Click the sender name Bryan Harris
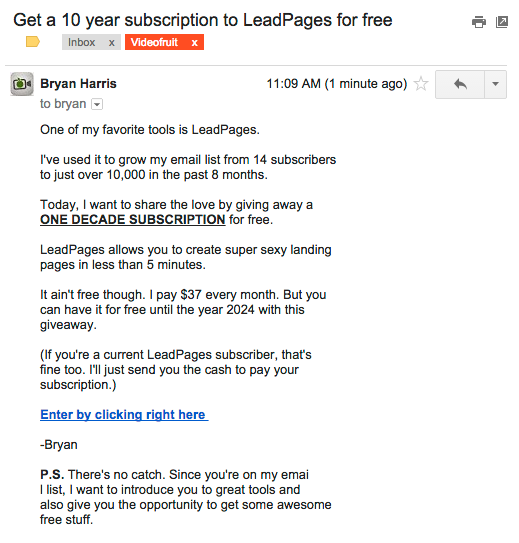This screenshot has height=543, width=519. tap(78, 84)
